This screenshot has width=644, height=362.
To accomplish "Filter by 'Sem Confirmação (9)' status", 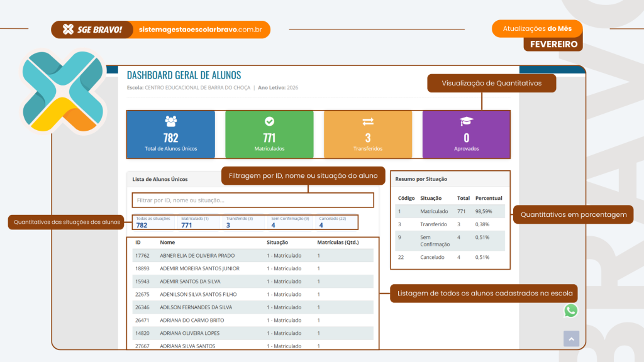I will point(289,222).
